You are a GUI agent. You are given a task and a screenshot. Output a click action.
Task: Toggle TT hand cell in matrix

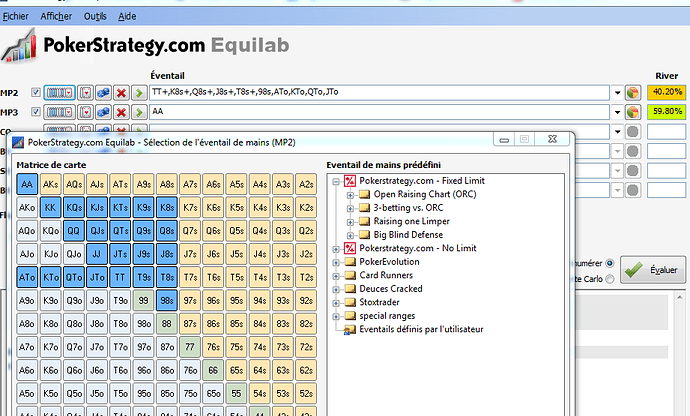pyautogui.click(x=120, y=277)
